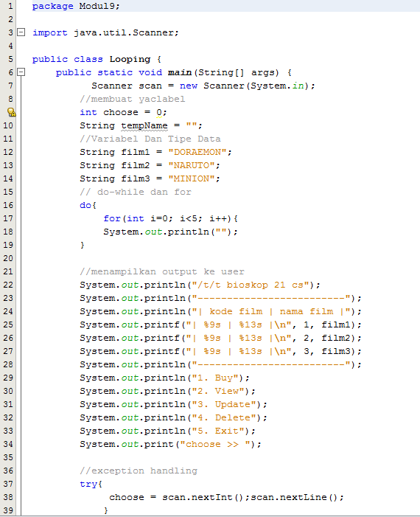
Task: Click the string "DORAEMON"
Action: click(197, 152)
